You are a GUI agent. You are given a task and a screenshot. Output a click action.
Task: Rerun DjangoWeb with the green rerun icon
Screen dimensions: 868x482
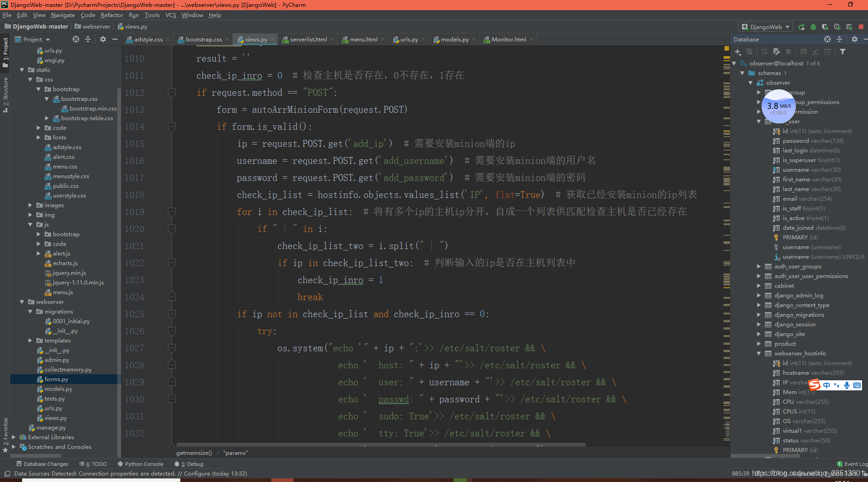[x=801, y=27]
